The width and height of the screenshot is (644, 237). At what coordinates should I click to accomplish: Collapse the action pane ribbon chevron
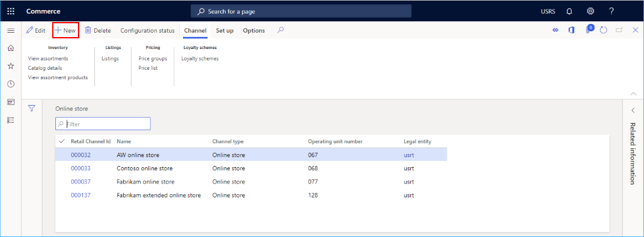coord(633,94)
